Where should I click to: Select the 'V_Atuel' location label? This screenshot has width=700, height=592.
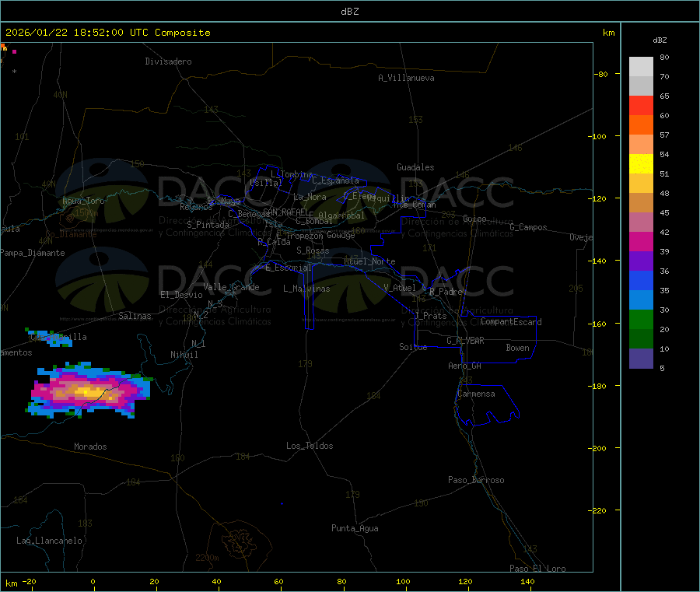(x=400, y=288)
